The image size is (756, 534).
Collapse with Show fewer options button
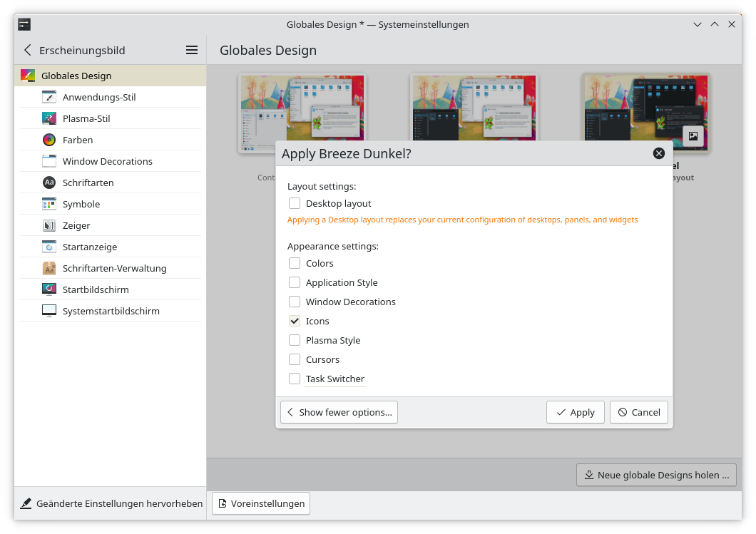click(339, 412)
